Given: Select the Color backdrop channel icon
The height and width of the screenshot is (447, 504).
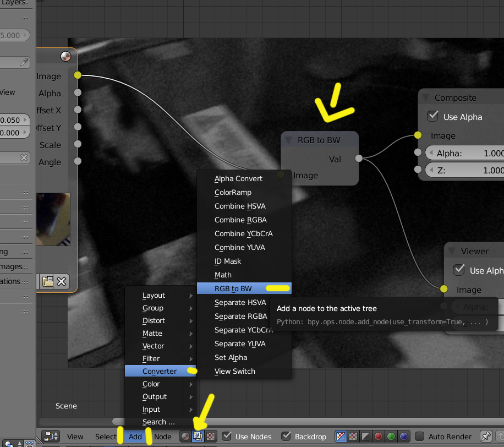Looking at the screenshot, I should pyautogui.click(x=353, y=437).
